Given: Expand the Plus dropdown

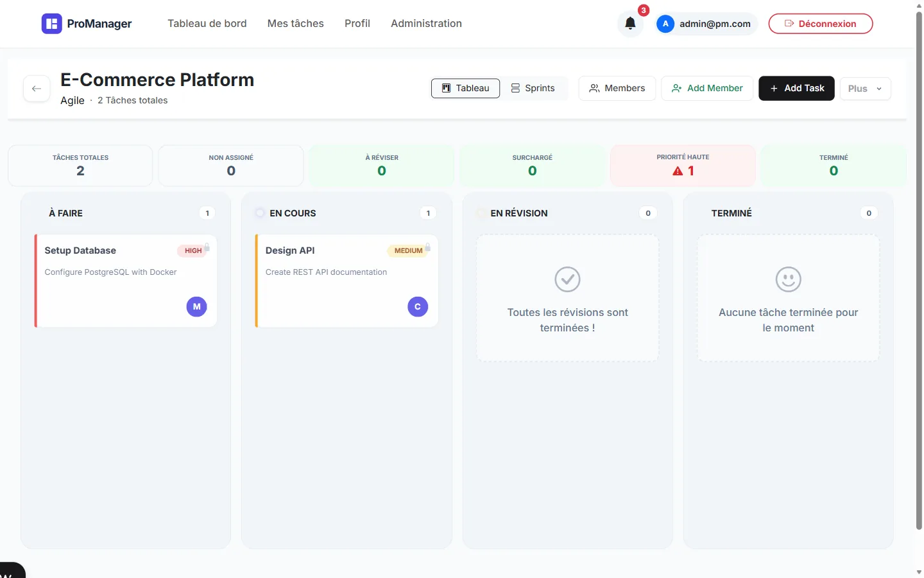Looking at the screenshot, I should [865, 89].
